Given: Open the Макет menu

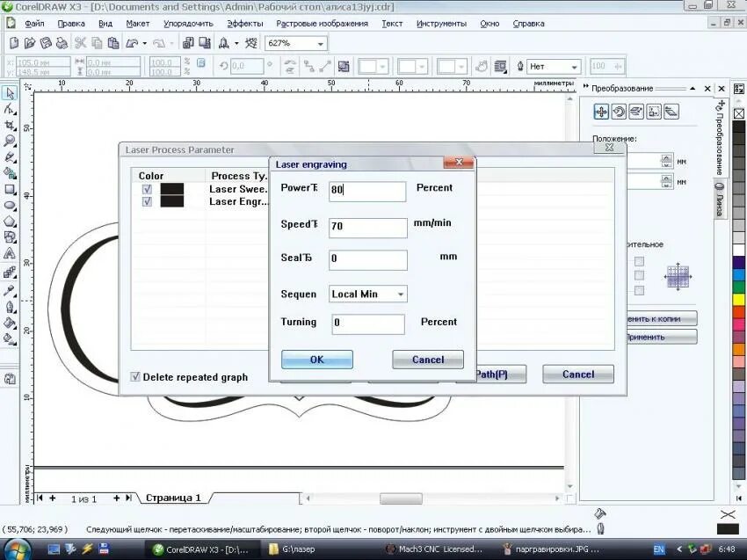Looking at the screenshot, I should click(138, 24).
